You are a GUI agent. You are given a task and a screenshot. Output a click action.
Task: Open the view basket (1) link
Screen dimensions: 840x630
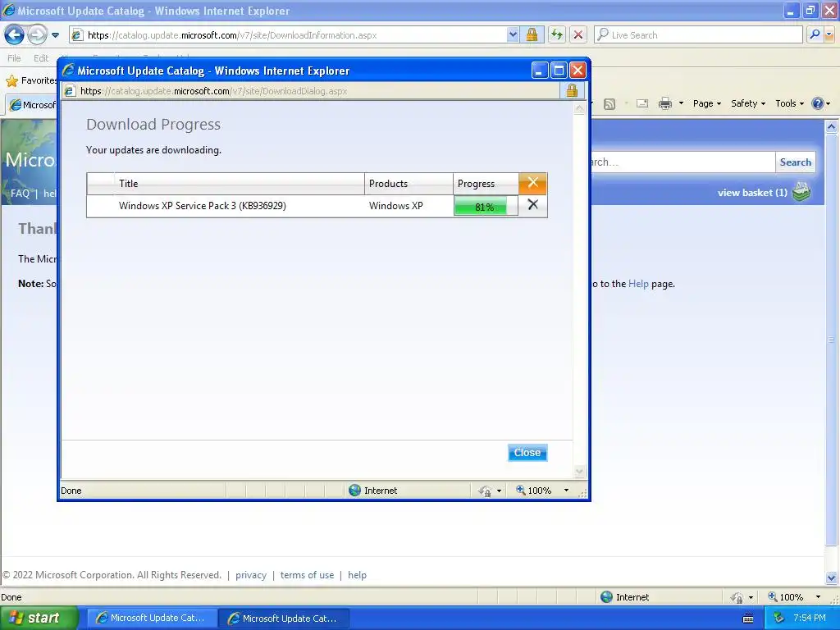pos(752,193)
